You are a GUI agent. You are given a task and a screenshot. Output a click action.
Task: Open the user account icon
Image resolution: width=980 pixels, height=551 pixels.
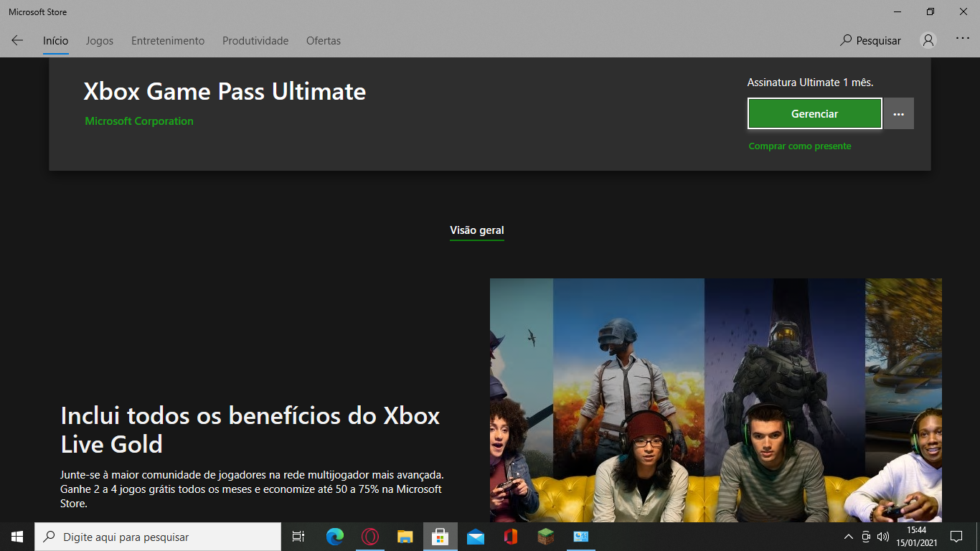(x=928, y=40)
